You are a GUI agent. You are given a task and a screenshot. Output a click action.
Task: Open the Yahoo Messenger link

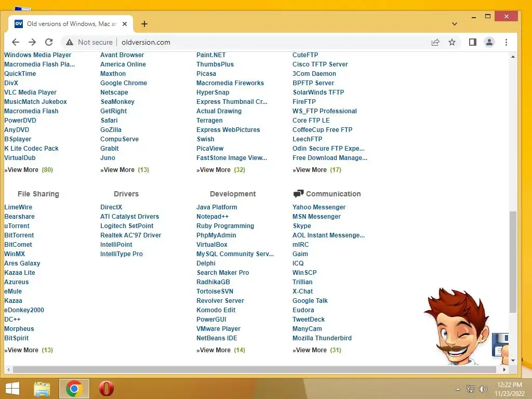319,207
